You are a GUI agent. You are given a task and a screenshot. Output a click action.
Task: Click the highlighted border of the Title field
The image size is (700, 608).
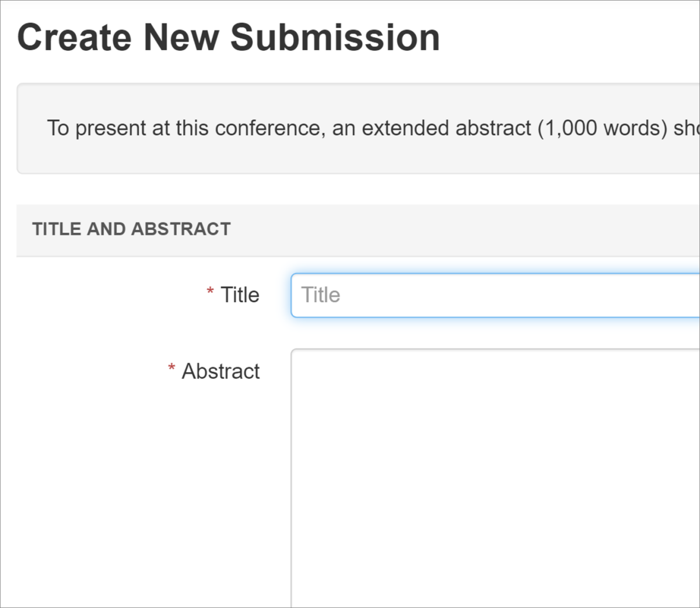point(292,295)
